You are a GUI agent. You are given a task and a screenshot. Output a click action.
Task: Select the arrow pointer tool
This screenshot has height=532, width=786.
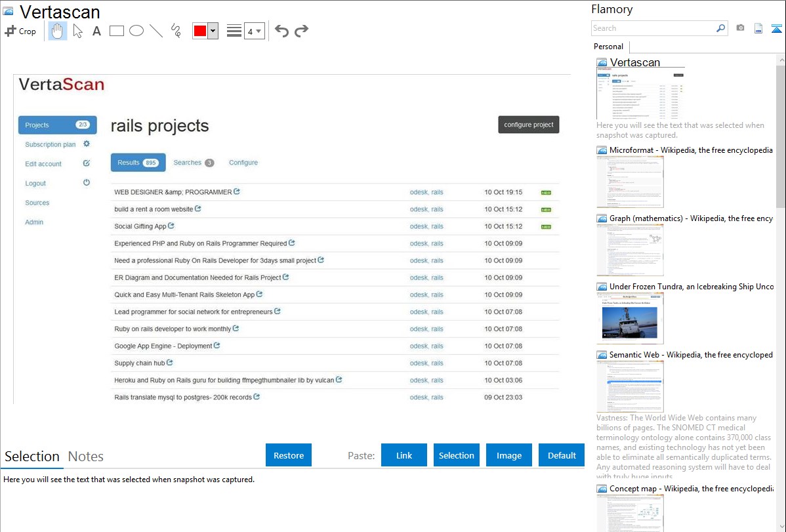(x=77, y=31)
